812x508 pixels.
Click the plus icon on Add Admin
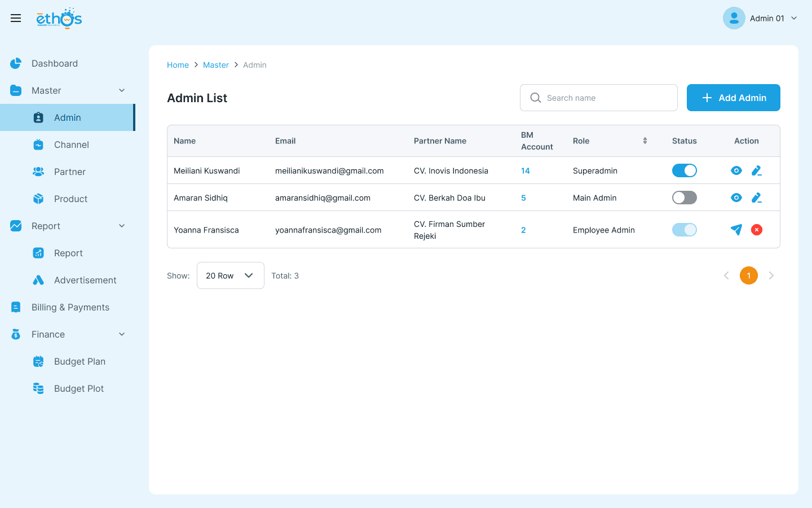[707, 98]
